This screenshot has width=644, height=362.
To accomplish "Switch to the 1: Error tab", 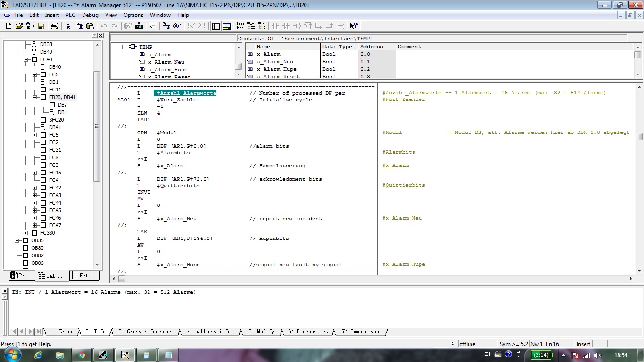I will 62,332.
